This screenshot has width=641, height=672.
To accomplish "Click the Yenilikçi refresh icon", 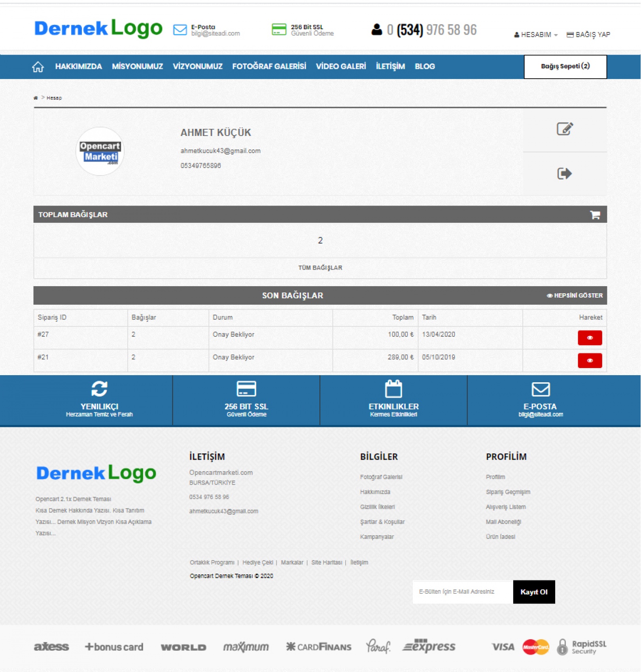I will [99, 389].
